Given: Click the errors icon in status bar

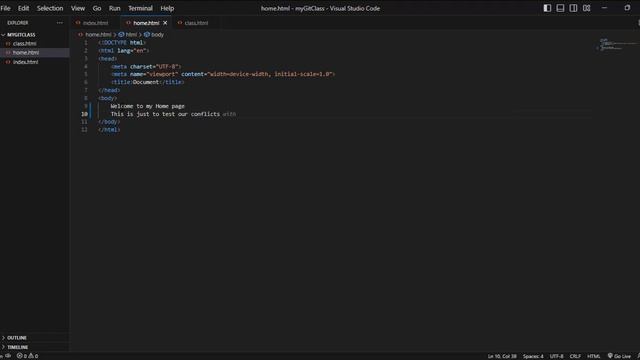Looking at the screenshot, I should 19,356.
